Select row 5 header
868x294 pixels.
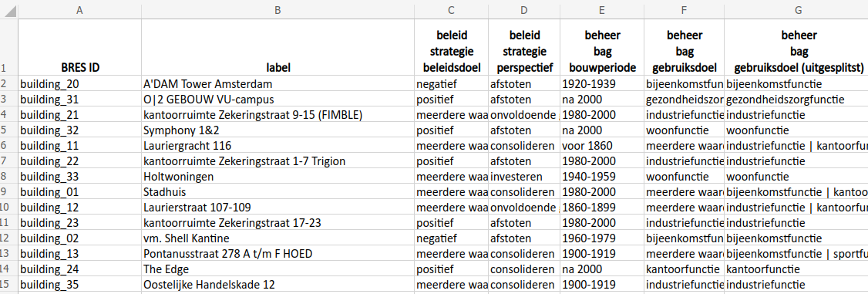(x=8, y=130)
